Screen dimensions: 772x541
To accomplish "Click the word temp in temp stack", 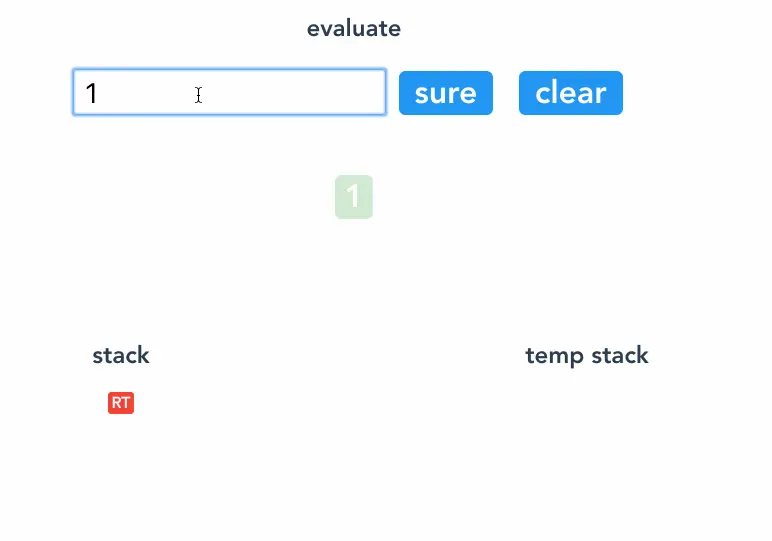I will (x=554, y=356).
